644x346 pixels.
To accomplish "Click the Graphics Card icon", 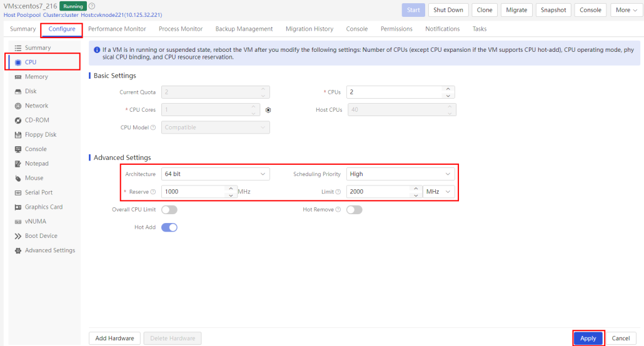I will 18,207.
